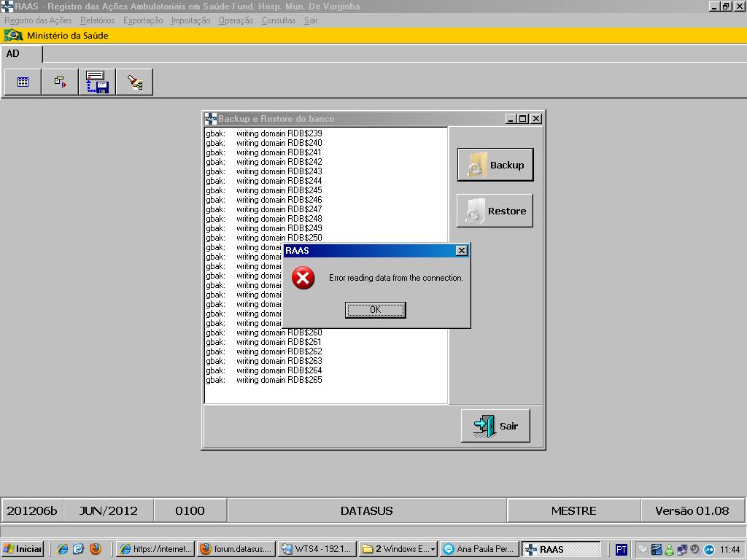Open Internet Explorer from quick launch
747x560 pixels.
63,549
